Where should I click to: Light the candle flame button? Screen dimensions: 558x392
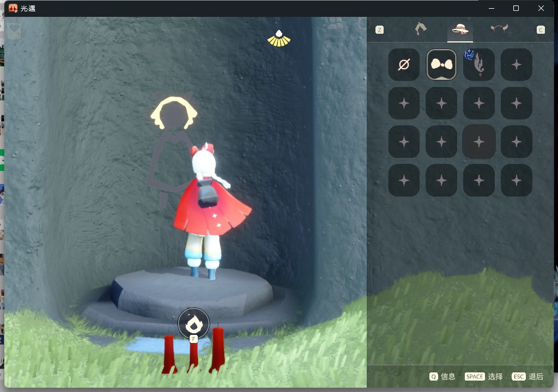point(193,324)
